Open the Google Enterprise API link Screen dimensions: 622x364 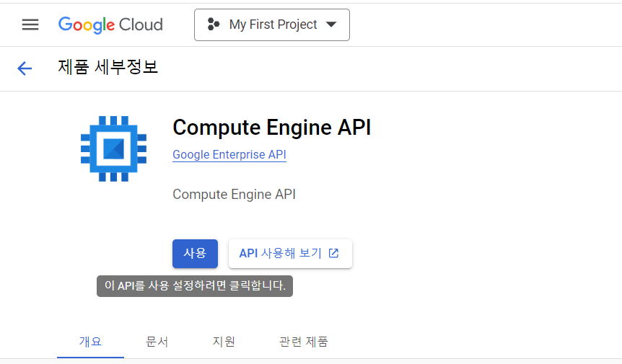229,154
